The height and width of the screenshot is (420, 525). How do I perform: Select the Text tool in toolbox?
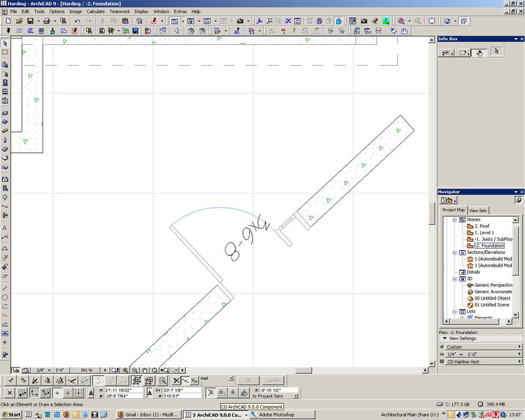coord(5,228)
